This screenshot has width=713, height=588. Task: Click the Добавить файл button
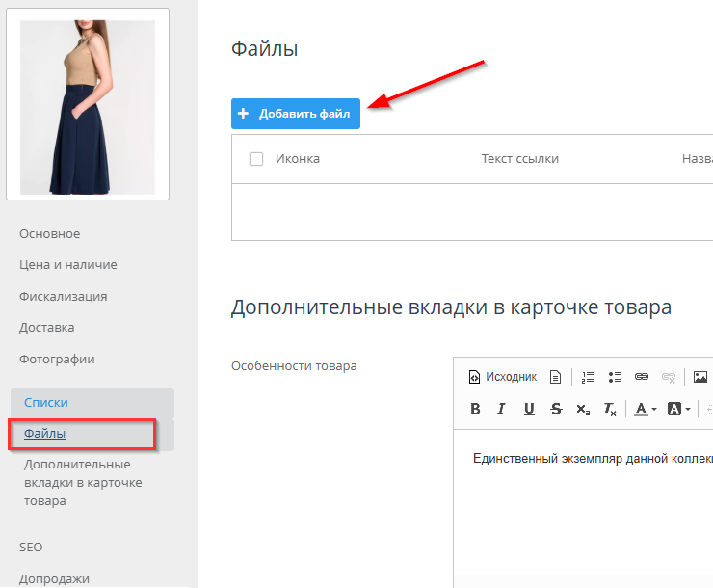296,114
